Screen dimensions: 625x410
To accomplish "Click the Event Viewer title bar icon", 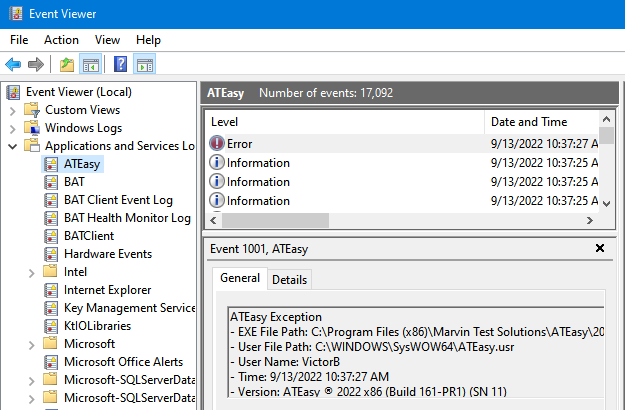I will point(16,14).
